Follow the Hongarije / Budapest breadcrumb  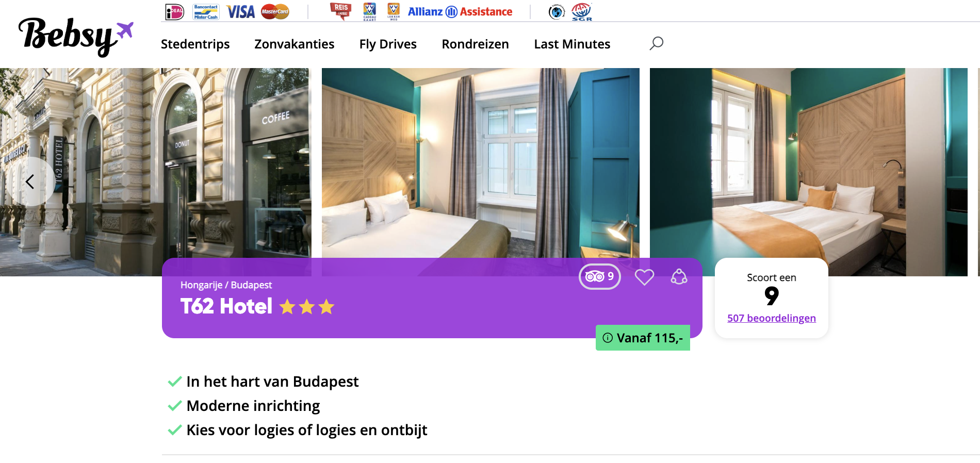pos(226,285)
